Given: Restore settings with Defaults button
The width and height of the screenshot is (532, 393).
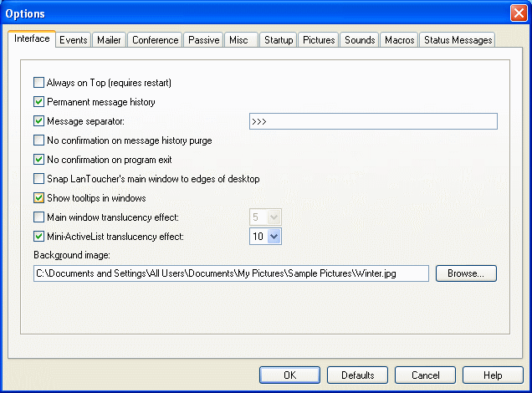Looking at the screenshot, I should [x=357, y=375].
